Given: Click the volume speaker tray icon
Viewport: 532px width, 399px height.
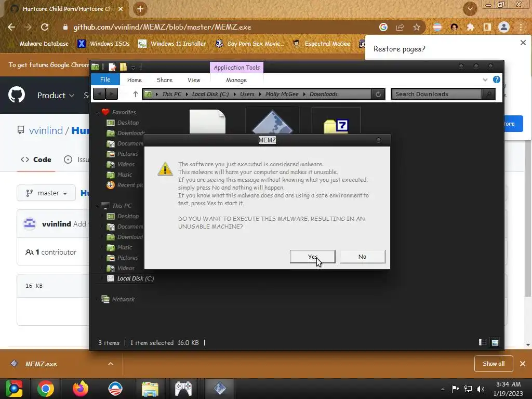Looking at the screenshot, I should [x=481, y=389].
